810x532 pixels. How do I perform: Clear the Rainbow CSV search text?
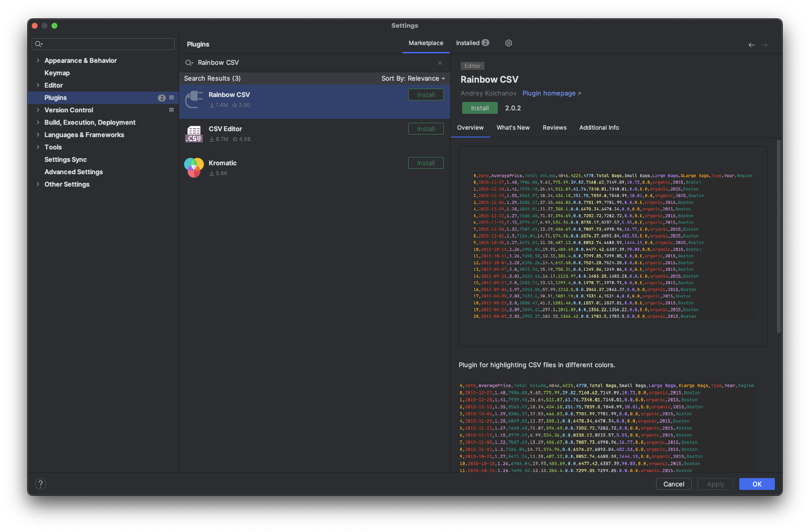[440, 63]
